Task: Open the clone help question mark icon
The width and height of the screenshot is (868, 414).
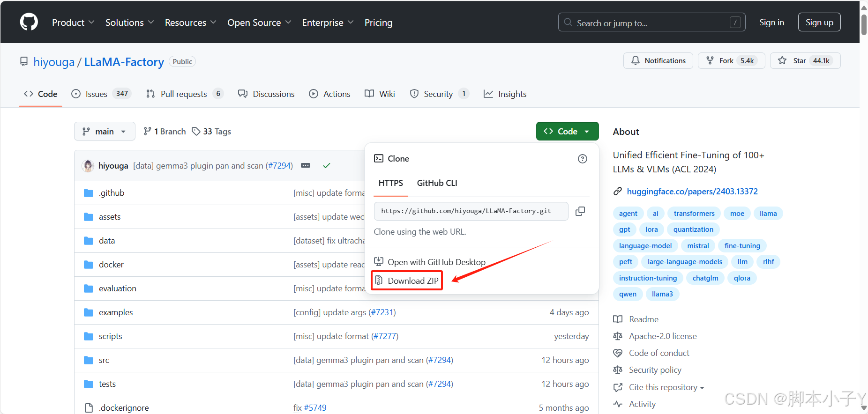Action: point(582,159)
